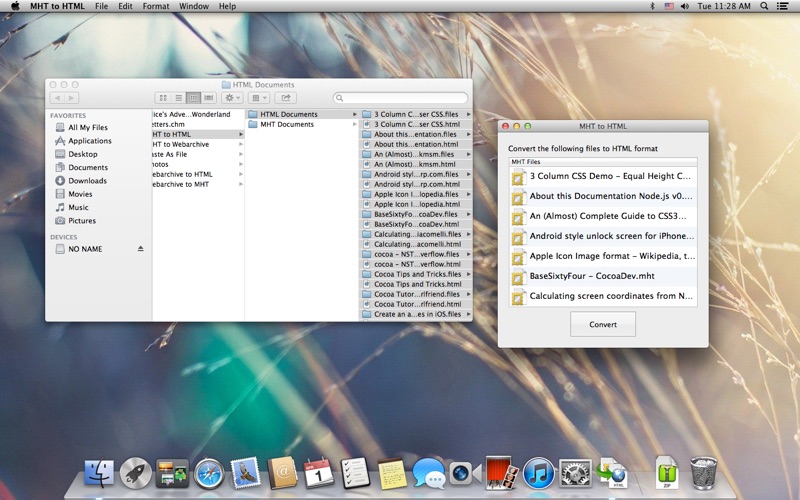The image size is (800, 500).
Task: Expand 3 Column C...ser CSS.files folder arrow
Action: 468,114
